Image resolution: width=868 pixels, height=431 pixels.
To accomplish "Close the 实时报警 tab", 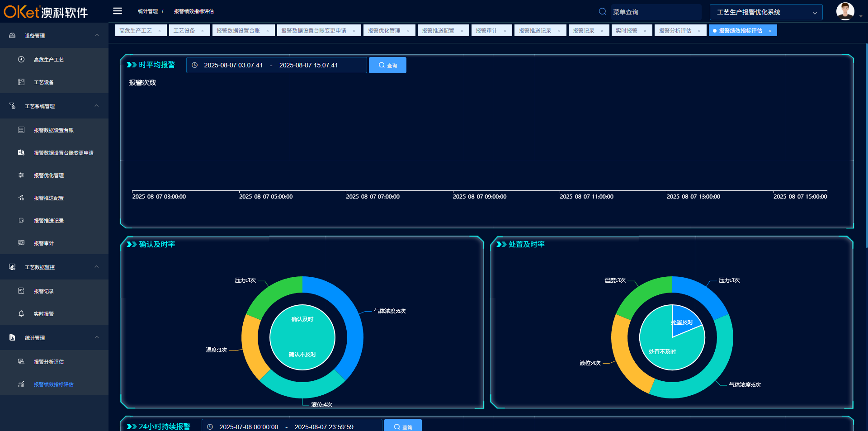I will (645, 31).
